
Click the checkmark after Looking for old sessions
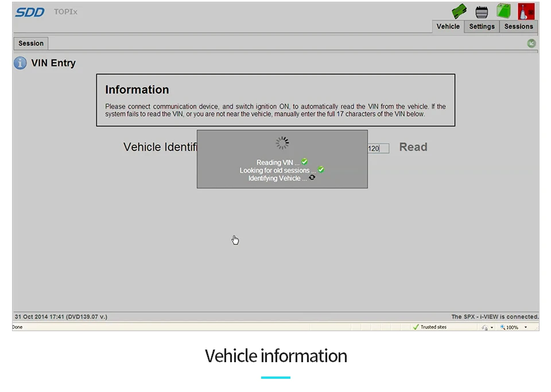click(x=321, y=170)
